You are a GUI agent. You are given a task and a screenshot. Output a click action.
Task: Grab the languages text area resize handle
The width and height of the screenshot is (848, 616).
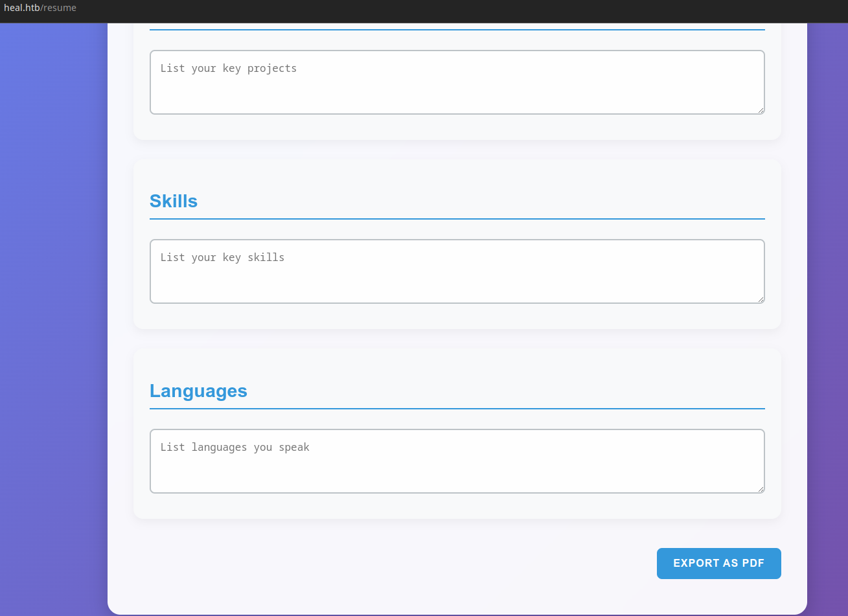[x=761, y=489]
